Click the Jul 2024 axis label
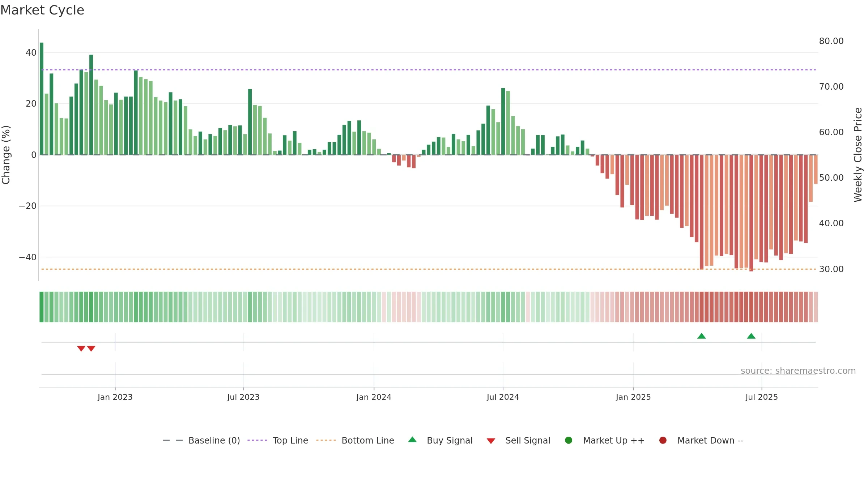 tap(503, 397)
